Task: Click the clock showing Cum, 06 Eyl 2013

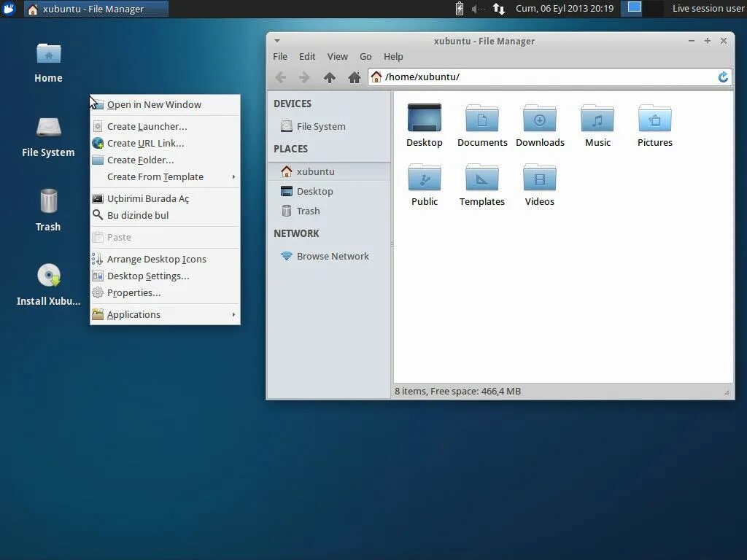Action: click(565, 9)
